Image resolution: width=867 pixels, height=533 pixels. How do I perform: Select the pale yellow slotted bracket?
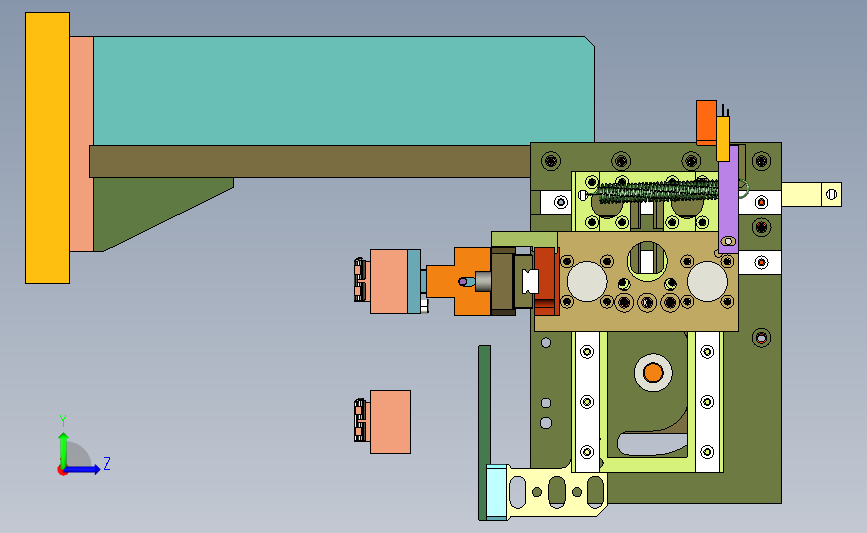[x=557, y=492]
